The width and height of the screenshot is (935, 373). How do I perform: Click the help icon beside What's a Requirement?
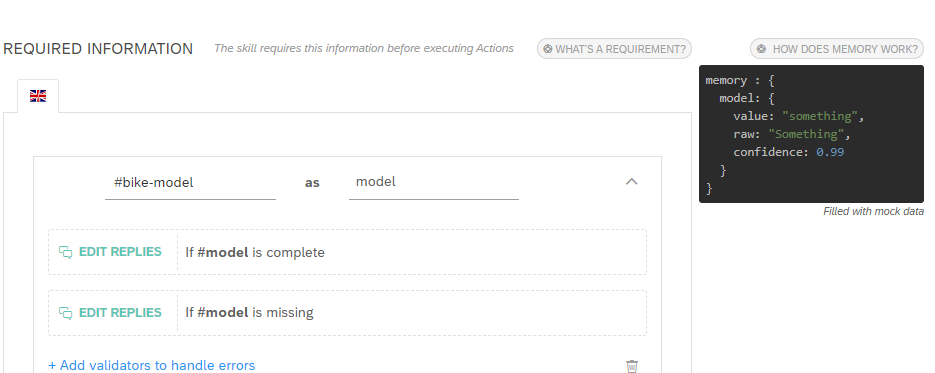(x=547, y=49)
